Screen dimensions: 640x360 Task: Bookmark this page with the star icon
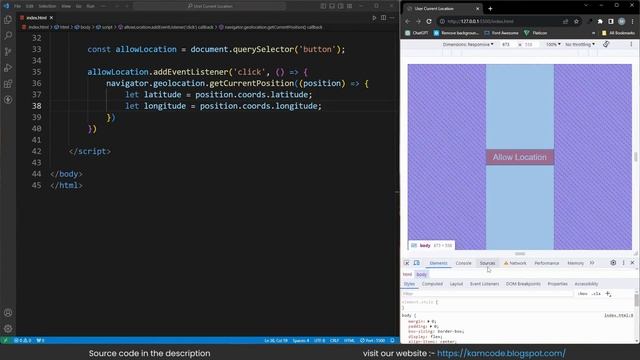pos(576,21)
